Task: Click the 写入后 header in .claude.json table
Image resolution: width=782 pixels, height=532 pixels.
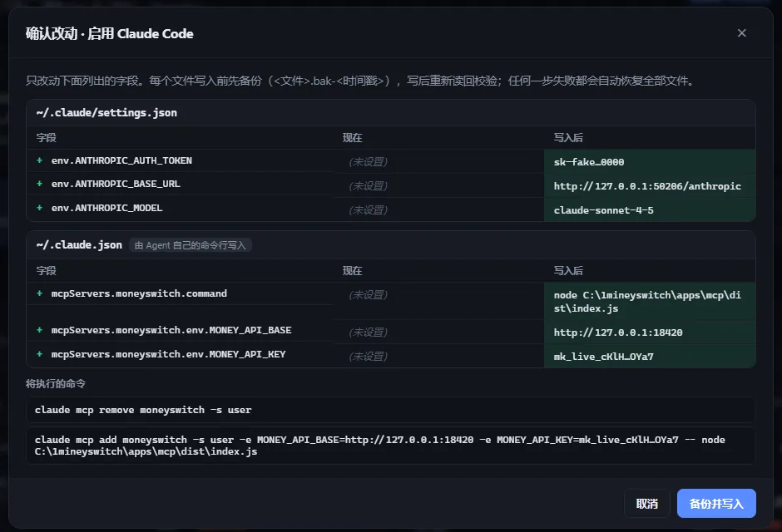Action: pyautogui.click(x=568, y=270)
